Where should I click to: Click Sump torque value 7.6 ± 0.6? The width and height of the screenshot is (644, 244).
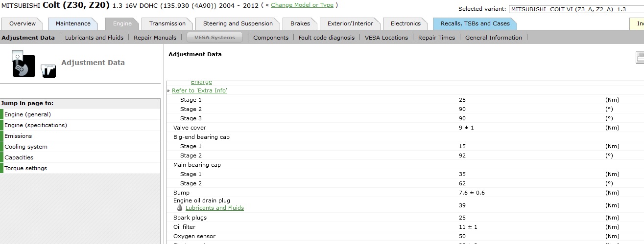tap(472, 193)
